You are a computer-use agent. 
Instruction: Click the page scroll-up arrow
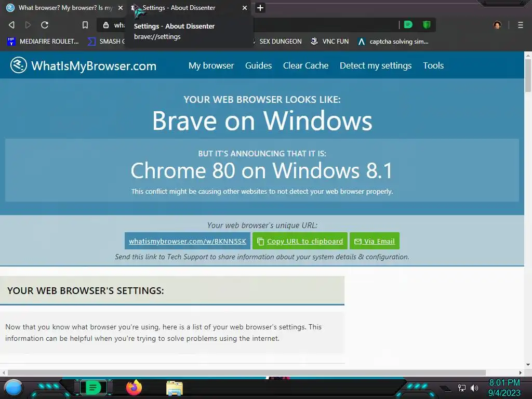pos(528,55)
